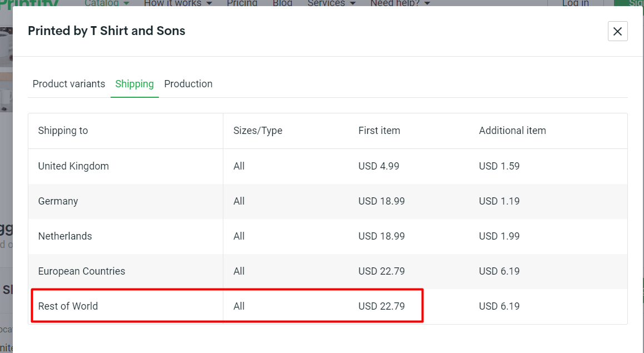Close the Printed by T Shirt and Sons dialog

coord(617,31)
